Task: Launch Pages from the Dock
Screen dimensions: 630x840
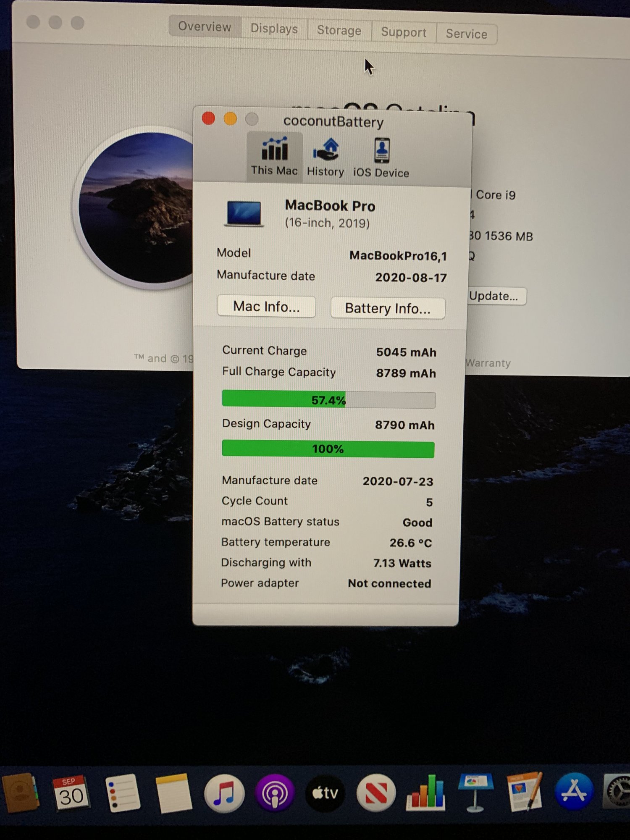Action: (525, 792)
